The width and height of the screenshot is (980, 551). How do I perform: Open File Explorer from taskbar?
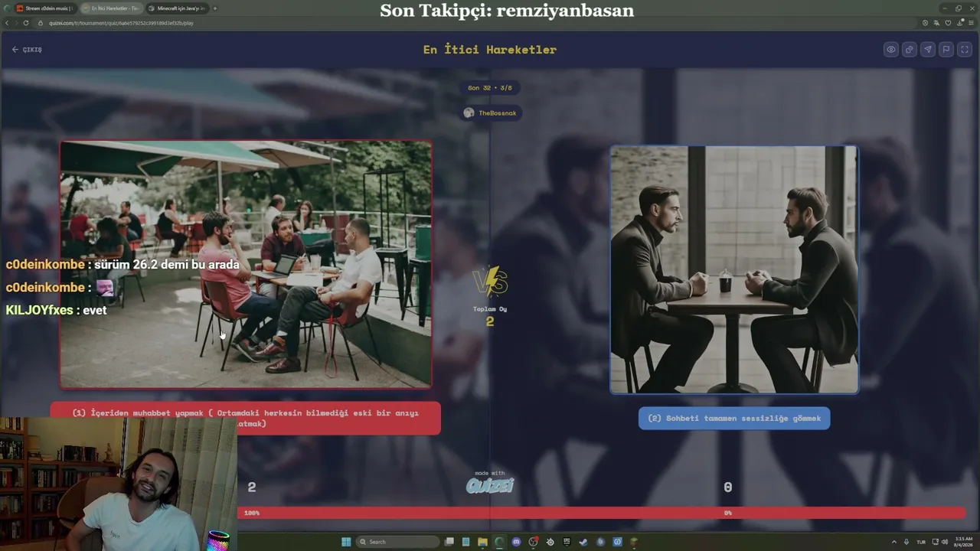click(482, 542)
